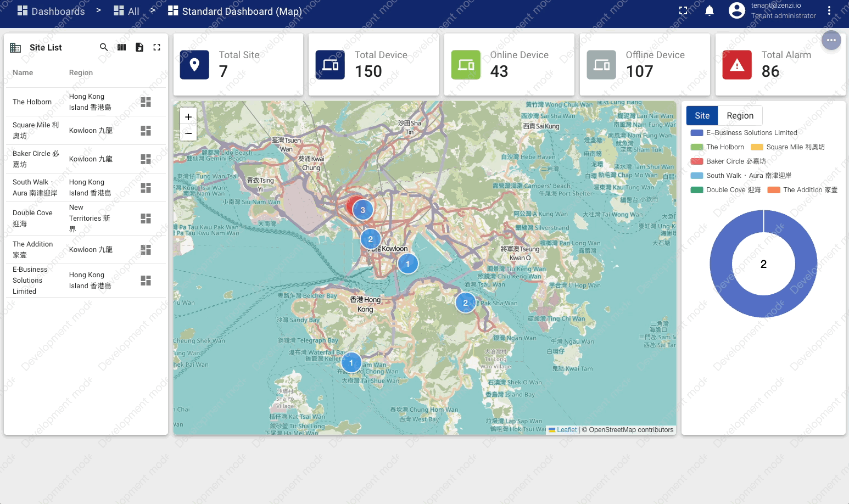Viewport: 849px width, 504px height.
Task: Open the floating ellipsis options button
Action: pos(831,40)
